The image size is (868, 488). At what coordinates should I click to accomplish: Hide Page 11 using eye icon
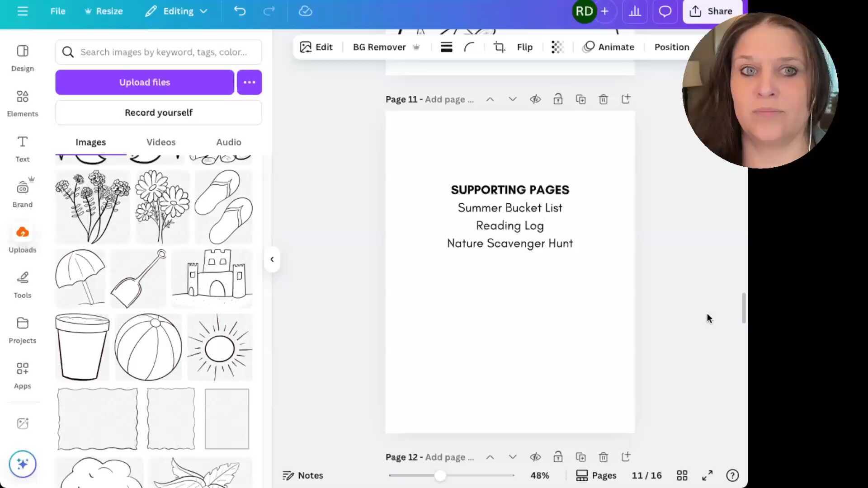(535, 99)
